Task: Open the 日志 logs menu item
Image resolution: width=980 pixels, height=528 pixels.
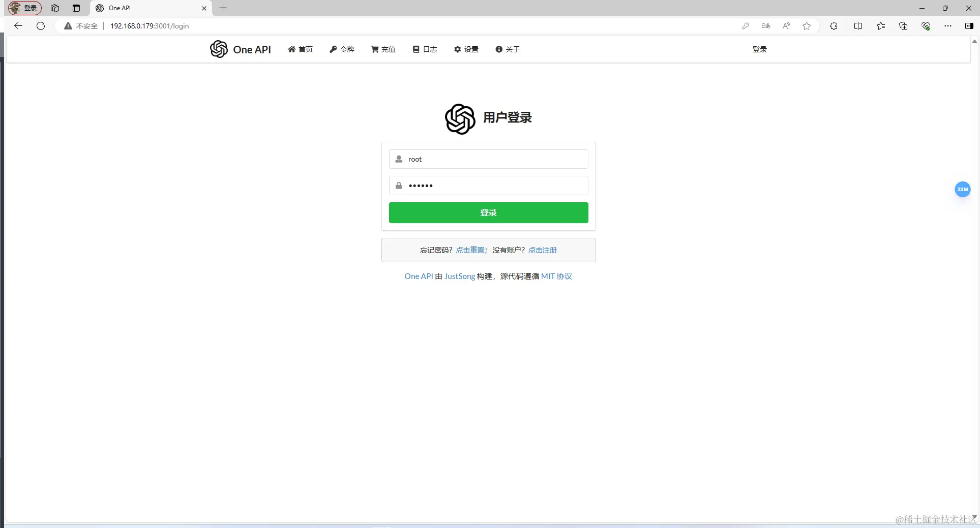Action: pos(425,49)
